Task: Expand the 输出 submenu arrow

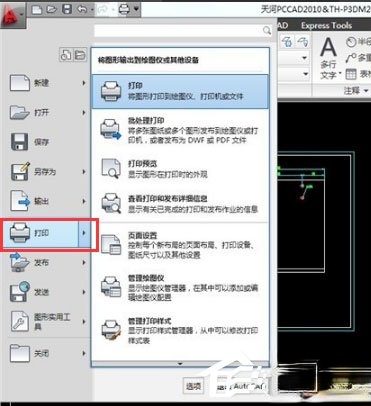Action: [x=84, y=201]
